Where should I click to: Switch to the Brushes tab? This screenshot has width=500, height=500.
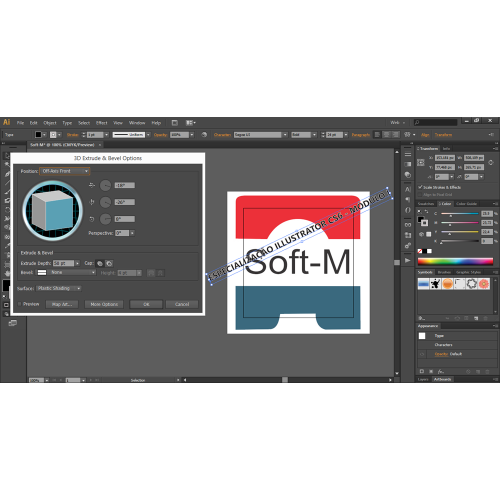444,272
